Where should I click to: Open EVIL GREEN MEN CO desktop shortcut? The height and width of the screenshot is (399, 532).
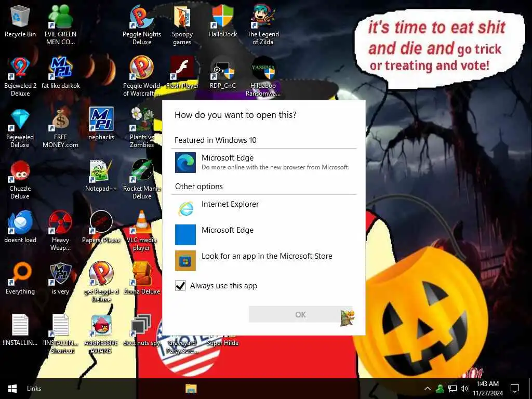(60, 24)
